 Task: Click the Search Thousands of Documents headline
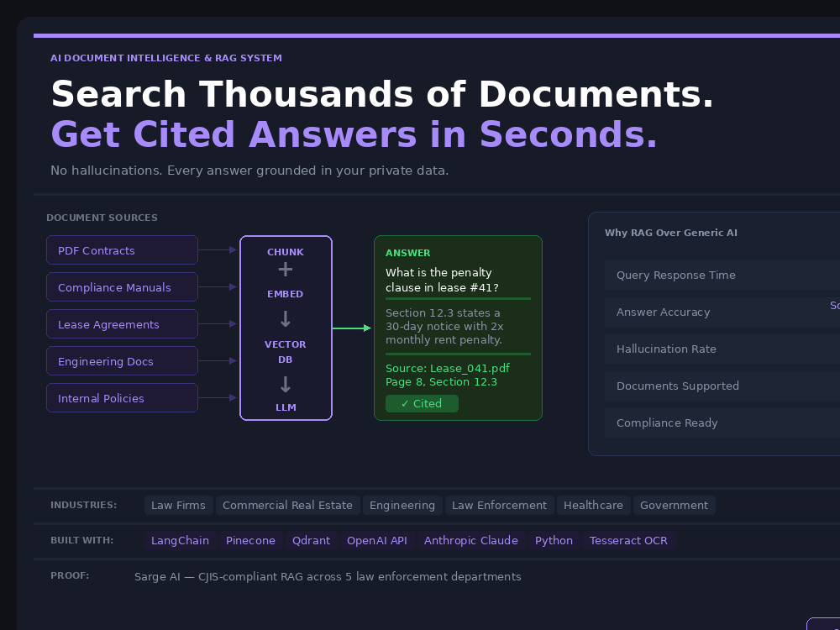[382, 94]
